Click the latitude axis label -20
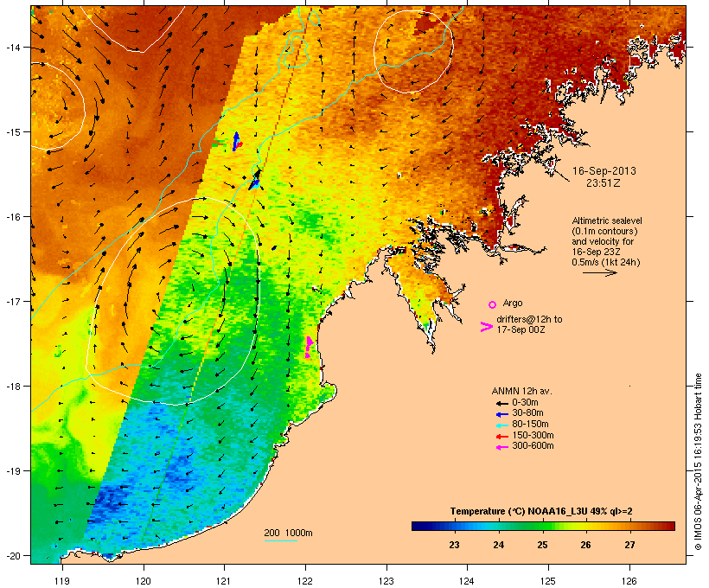Screen dimensions: 709x588 pyautogui.click(x=12, y=555)
